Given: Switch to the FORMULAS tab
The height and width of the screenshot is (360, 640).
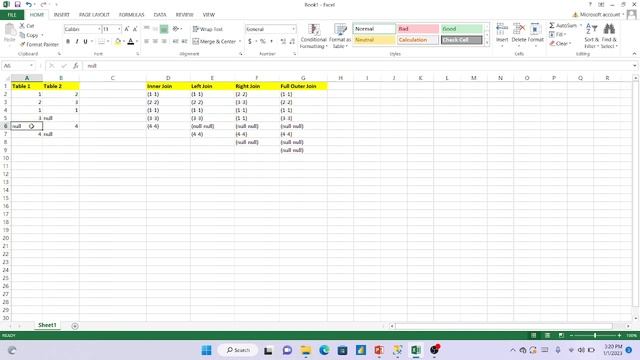Looking at the screenshot, I should 131,15.
